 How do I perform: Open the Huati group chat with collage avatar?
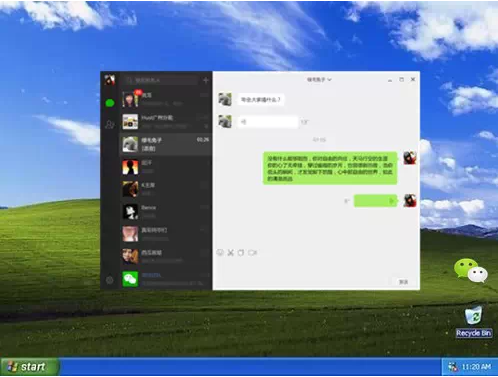(166, 122)
